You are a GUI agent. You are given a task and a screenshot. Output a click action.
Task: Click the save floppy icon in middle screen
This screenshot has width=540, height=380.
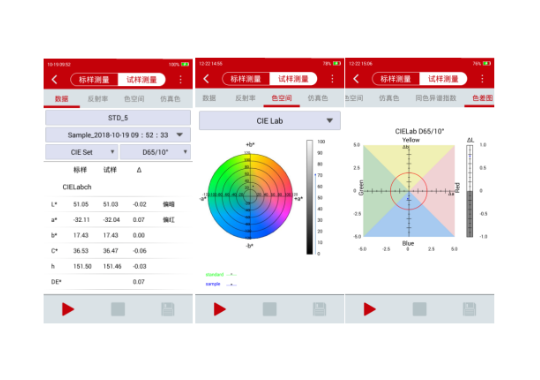coord(319,309)
